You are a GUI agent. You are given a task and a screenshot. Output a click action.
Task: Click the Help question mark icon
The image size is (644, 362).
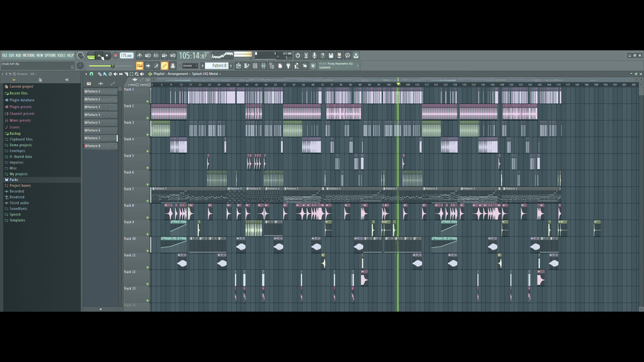tap(323, 56)
